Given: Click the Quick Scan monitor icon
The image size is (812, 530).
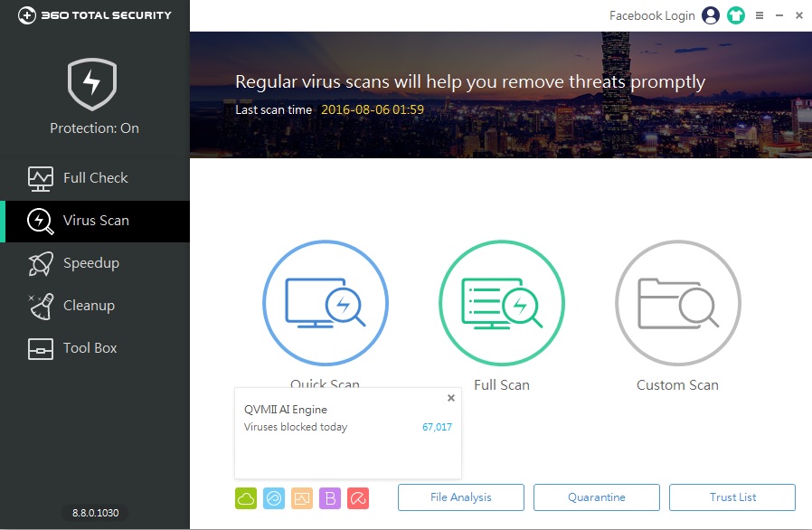Looking at the screenshot, I should [325, 302].
